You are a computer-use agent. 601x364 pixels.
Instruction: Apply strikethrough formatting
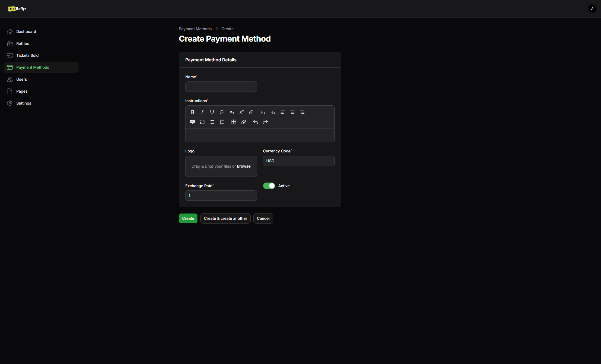pos(222,112)
